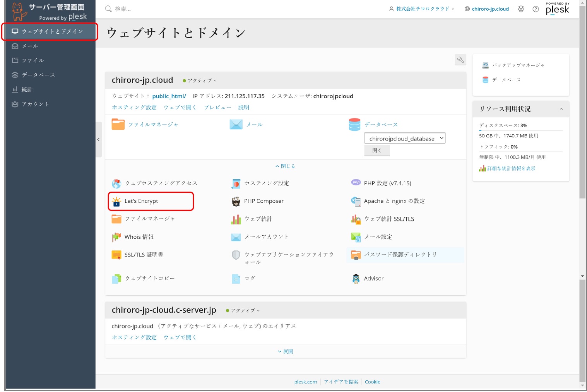Click the Plesk extension icon near help
This screenshot has height=392, width=587.
pos(521,9)
